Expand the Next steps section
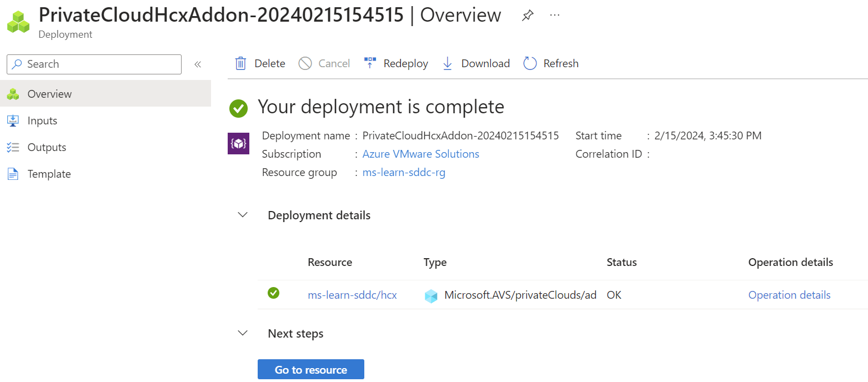Screen dimensions: 868x382 coord(243,333)
